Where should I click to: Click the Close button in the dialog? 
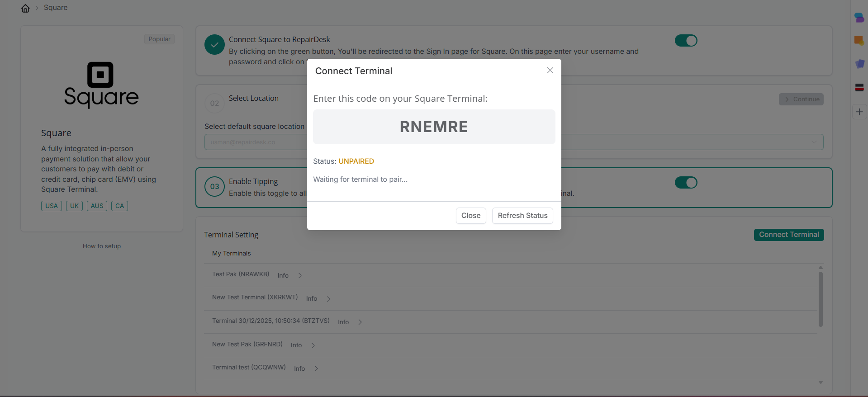tap(471, 216)
